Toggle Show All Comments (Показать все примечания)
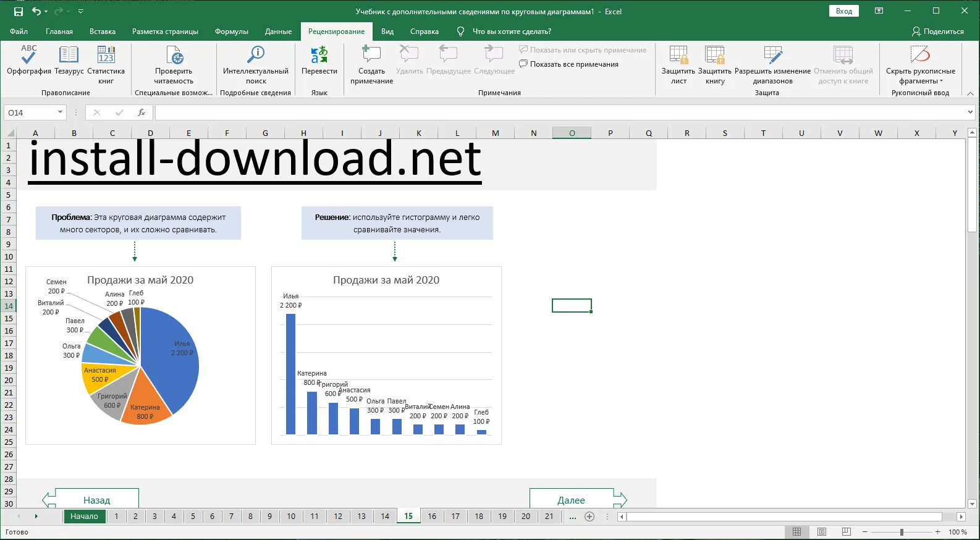Image resolution: width=980 pixels, height=540 pixels. point(568,64)
